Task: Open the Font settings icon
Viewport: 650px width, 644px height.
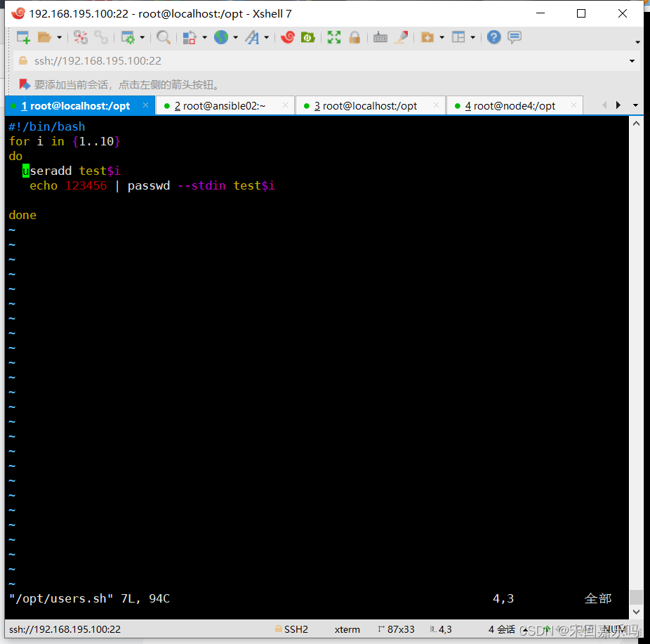Action: tap(252, 37)
